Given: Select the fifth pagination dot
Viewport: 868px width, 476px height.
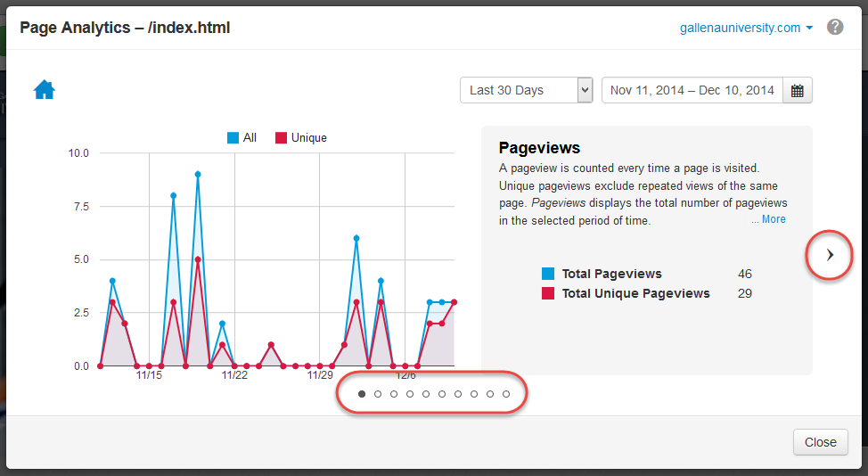Looking at the screenshot, I should pos(426,394).
